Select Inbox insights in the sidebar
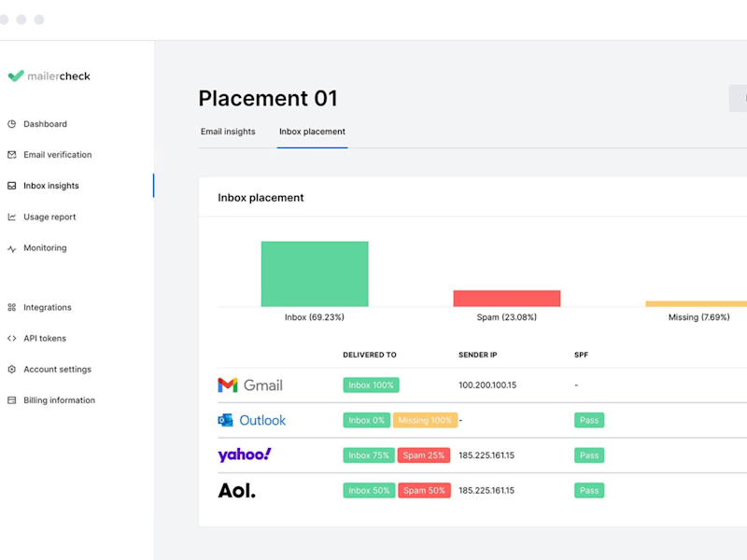Viewport: 747px width, 560px height. tap(51, 186)
